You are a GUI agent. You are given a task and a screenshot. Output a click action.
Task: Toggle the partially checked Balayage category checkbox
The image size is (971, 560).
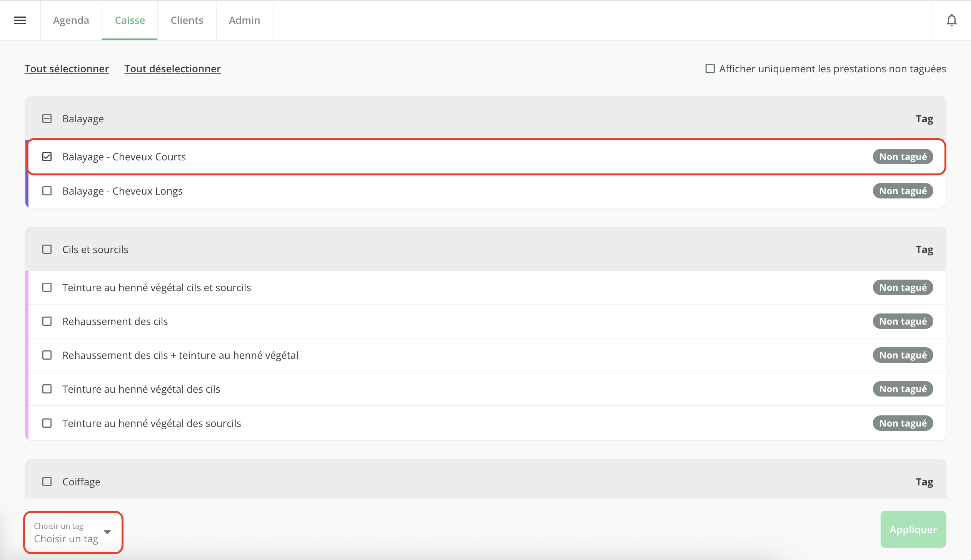click(47, 118)
